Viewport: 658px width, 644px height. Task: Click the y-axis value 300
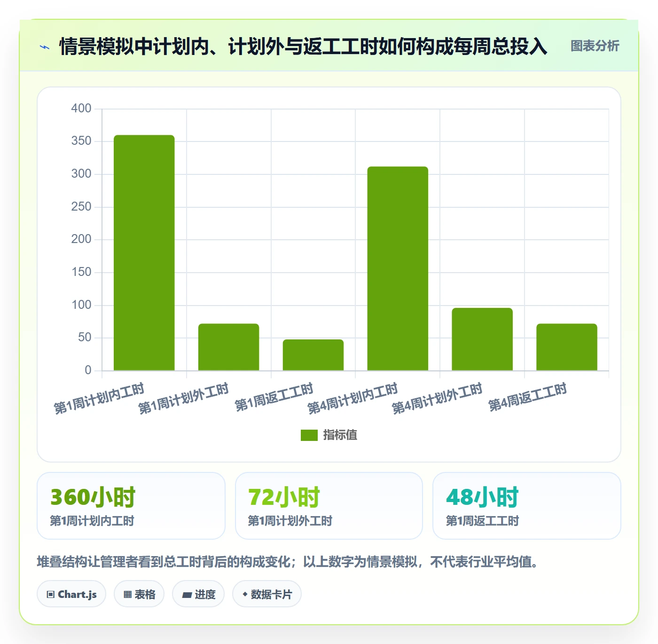click(x=81, y=174)
